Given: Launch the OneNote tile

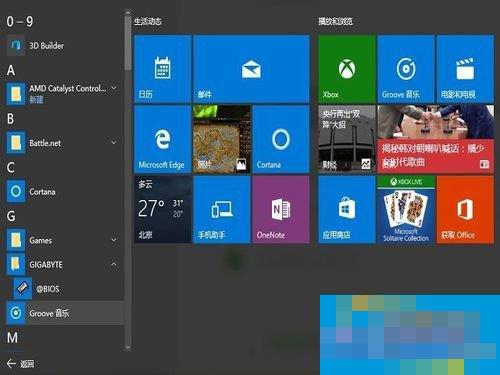Looking at the screenshot, I should click(x=281, y=210).
